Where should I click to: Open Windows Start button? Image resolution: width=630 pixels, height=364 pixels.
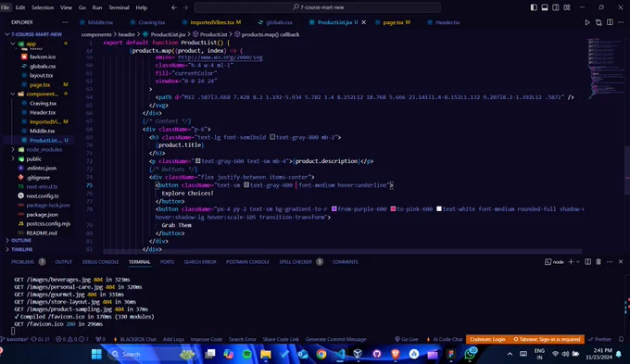97,354
